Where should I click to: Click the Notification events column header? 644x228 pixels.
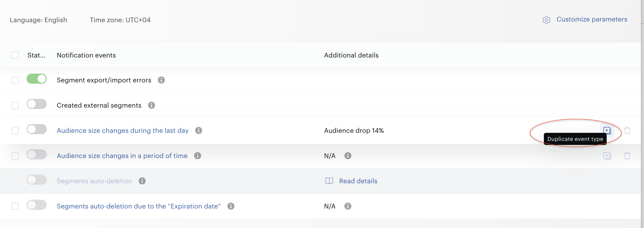(x=86, y=55)
